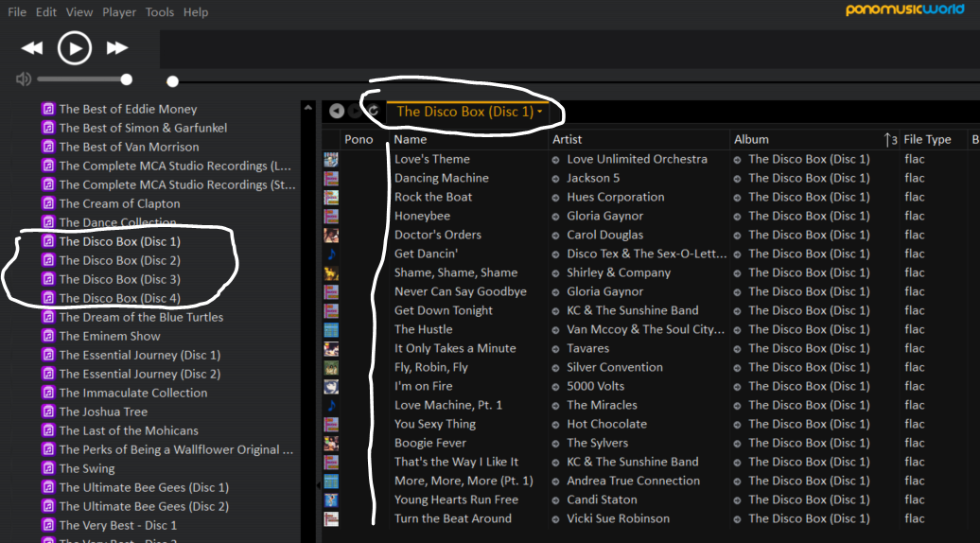This screenshot has width=980, height=543.
Task: Select the track You Sexy Thing
Action: tap(434, 424)
